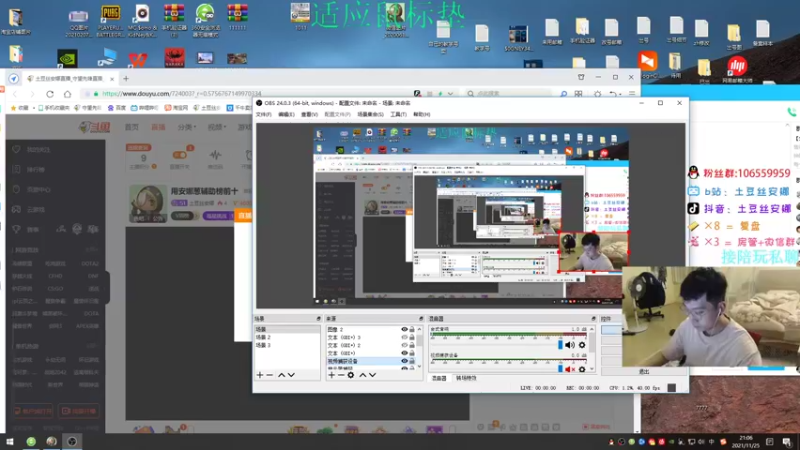Switch to 混音器 tab in OBS
The width and height of the screenshot is (800, 450).
[439, 378]
